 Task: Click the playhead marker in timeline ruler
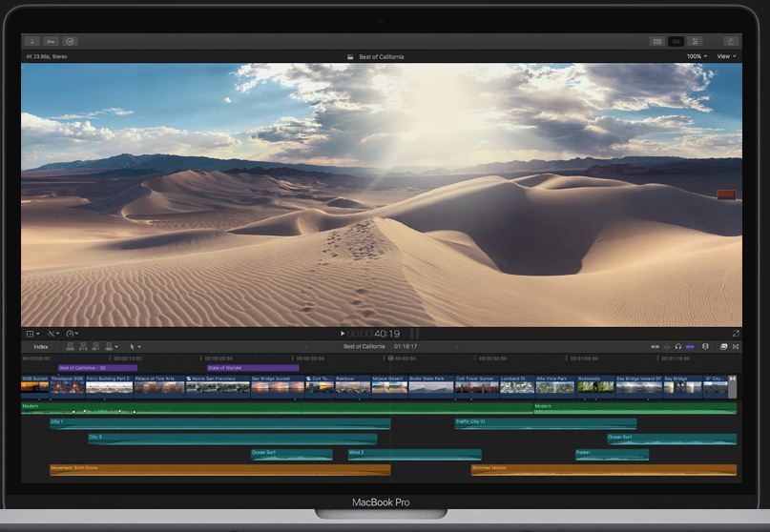point(391,358)
